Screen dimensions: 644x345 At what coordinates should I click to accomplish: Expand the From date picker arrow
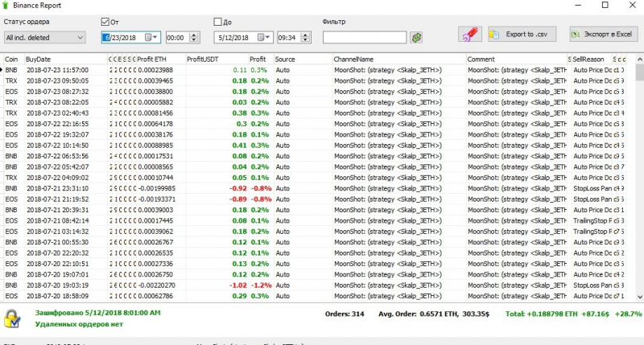(x=155, y=37)
